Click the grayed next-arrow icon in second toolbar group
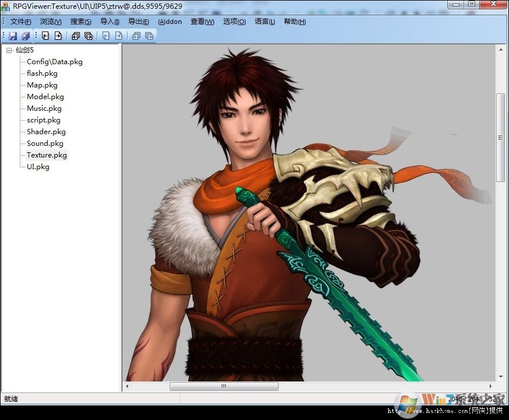The width and height of the screenshot is (509, 420). [119, 36]
